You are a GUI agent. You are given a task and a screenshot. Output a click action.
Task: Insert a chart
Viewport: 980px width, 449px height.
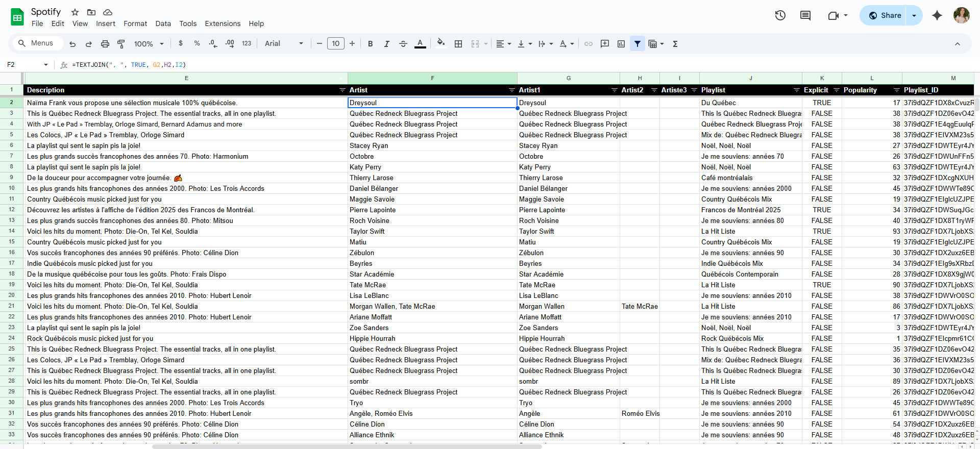pyautogui.click(x=621, y=44)
